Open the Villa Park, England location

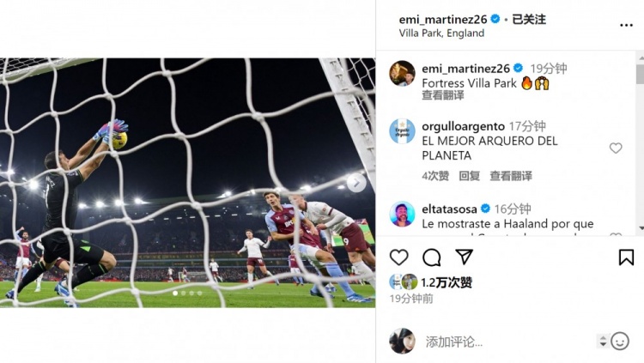pyautogui.click(x=441, y=33)
